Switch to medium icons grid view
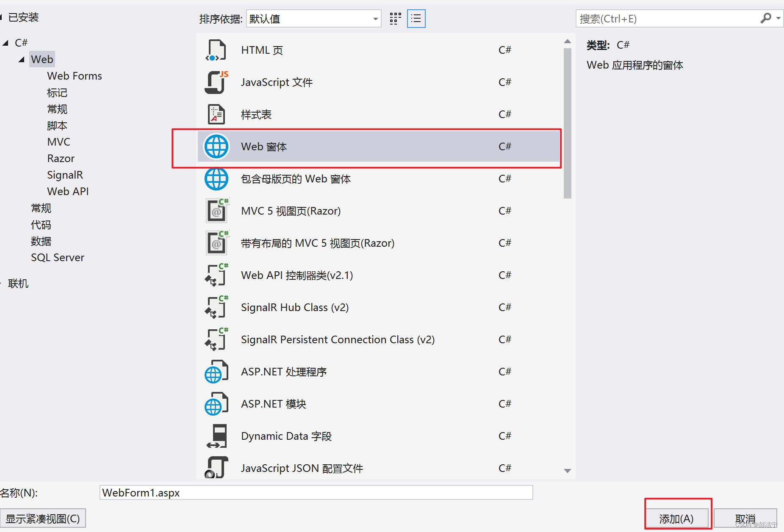Image resolution: width=784 pixels, height=532 pixels. click(x=395, y=19)
